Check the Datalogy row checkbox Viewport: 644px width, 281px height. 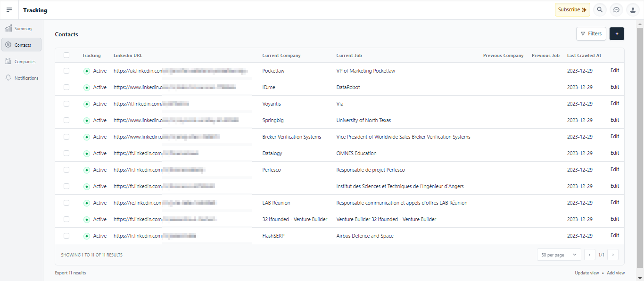[x=66, y=153]
